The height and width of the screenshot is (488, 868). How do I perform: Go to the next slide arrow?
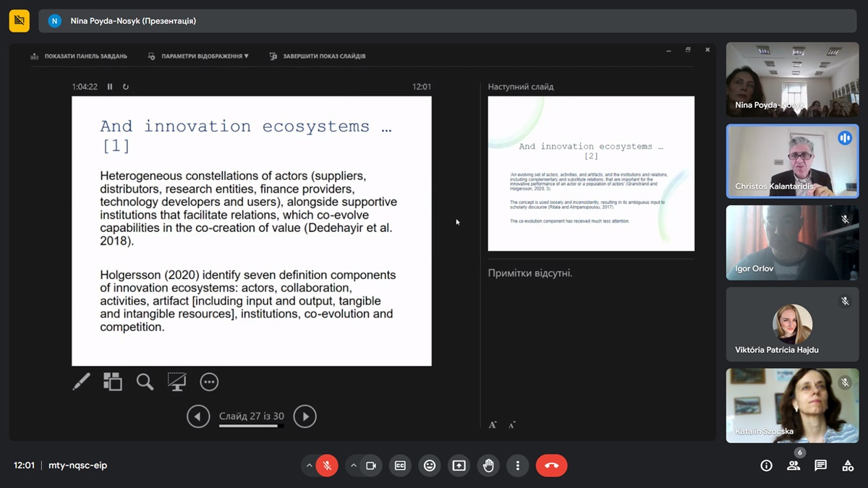[305, 416]
